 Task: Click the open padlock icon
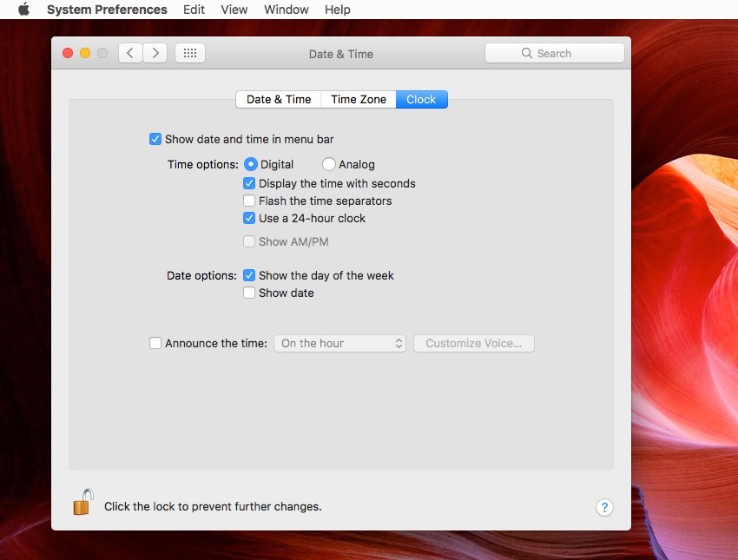click(82, 503)
